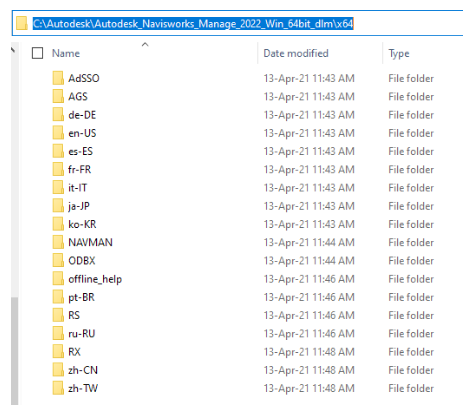Click the File folder type of AdSSO
This screenshot has width=466, height=412.
411,78
